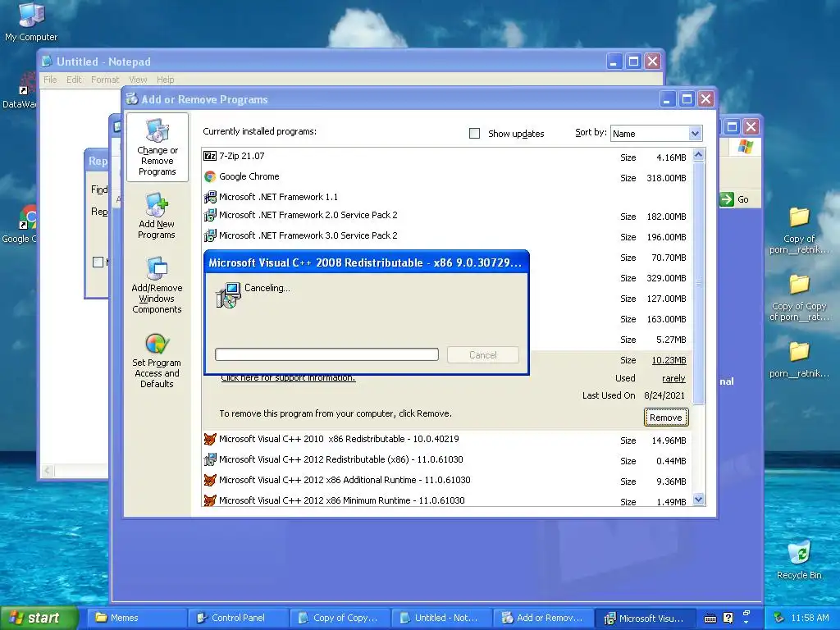
Task: Click the 'Currently installed programs:' label
Action: (x=259, y=131)
